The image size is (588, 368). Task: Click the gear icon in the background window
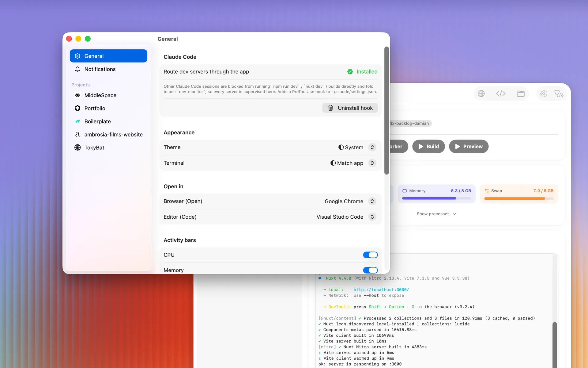pos(544,94)
